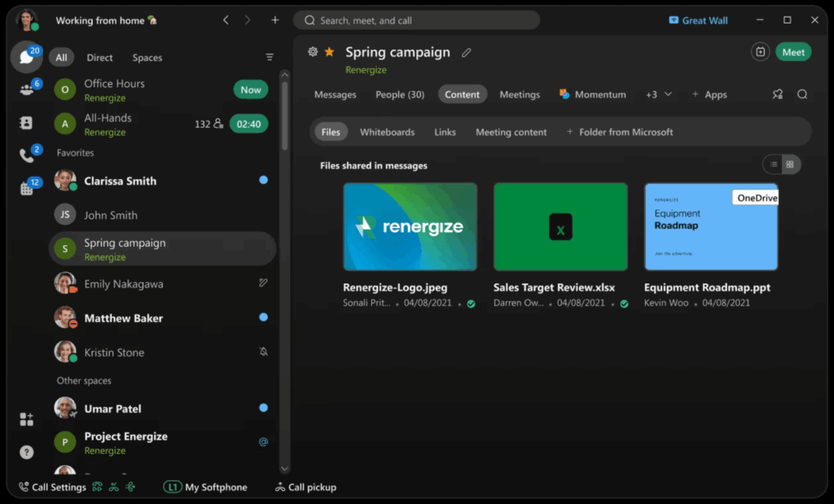The width and height of the screenshot is (834, 504).
Task: Open the Meetings calendar icon with badge 12
Action: tap(26, 188)
